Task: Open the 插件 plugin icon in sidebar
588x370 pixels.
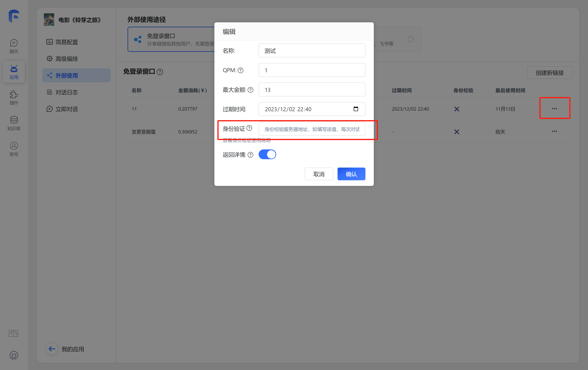Action: 14,94
